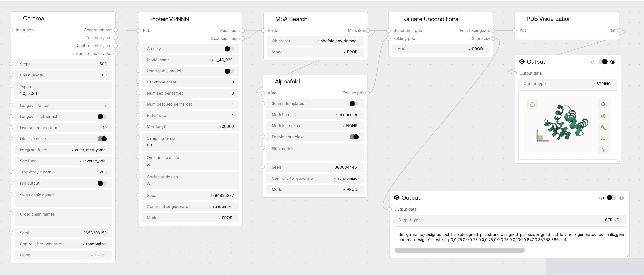The height and width of the screenshot is (275, 644).
Task: Click the reset camera icon in protein viewer
Action: [x=603, y=104]
